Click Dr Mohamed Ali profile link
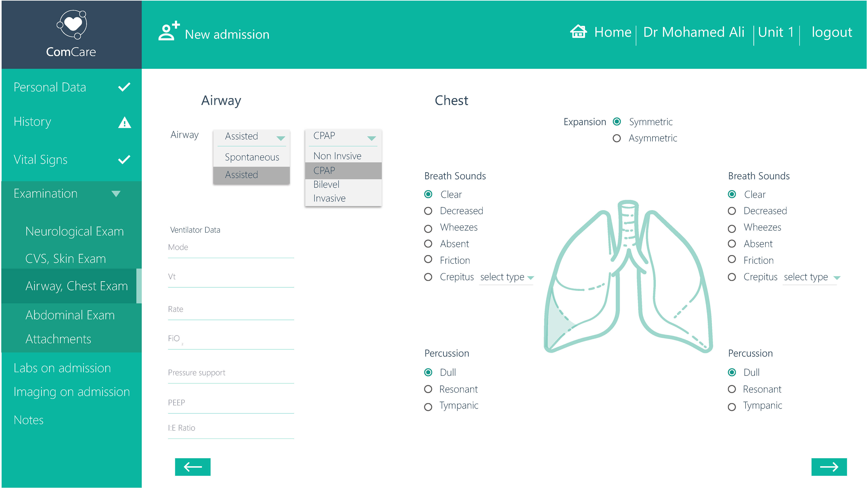Screen dimensions: 868x488 (693, 32)
